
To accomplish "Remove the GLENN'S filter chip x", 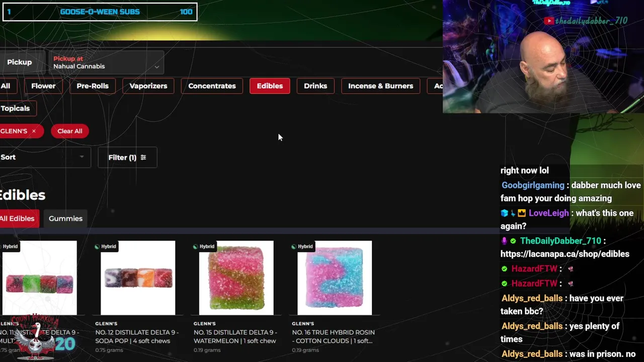I will pos(34,131).
